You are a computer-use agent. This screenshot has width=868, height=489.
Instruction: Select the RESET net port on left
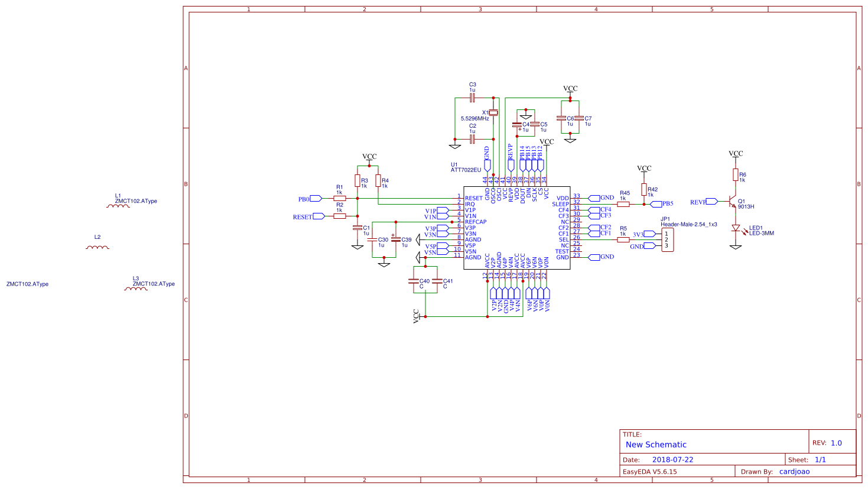tap(318, 216)
